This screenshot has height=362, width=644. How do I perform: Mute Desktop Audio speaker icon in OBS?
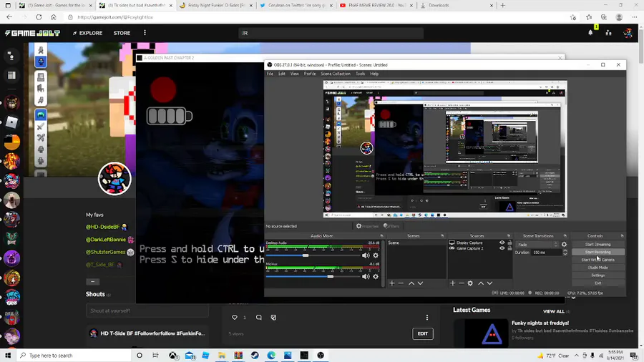click(x=366, y=255)
